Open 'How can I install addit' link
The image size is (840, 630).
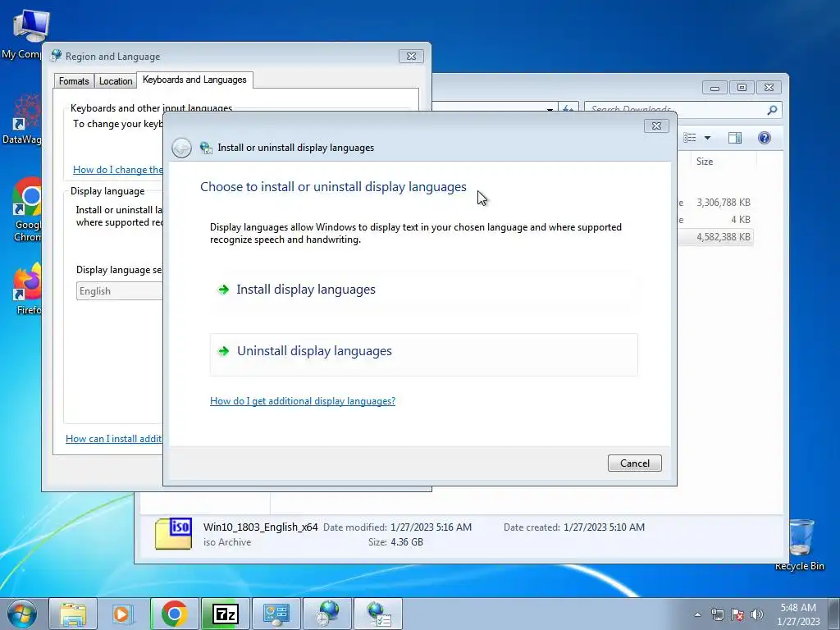(113, 439)
